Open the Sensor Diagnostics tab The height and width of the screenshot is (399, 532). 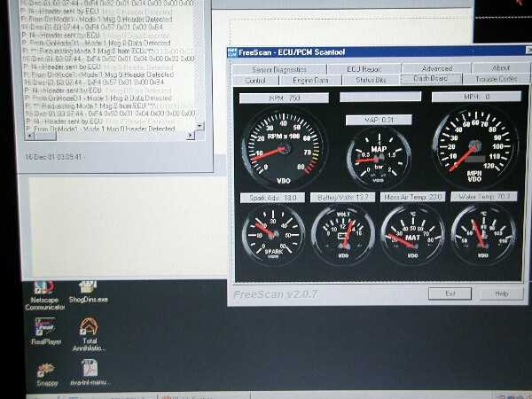[279, 69]
